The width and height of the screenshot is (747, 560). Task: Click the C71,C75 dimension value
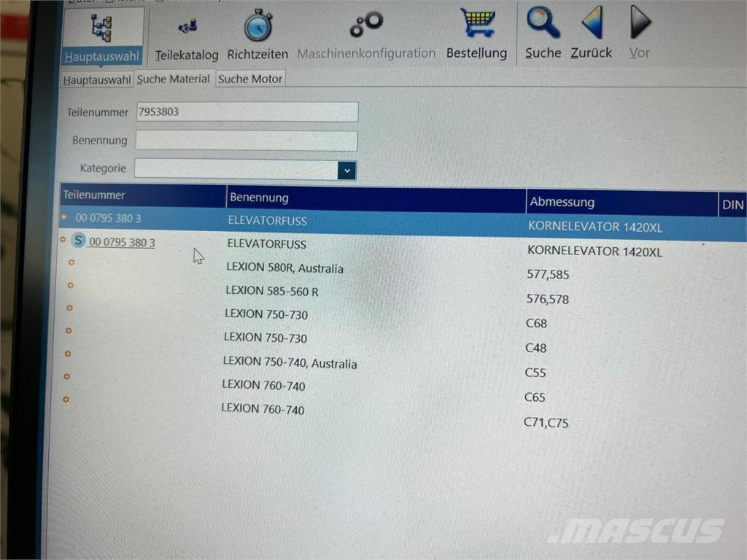546,422
